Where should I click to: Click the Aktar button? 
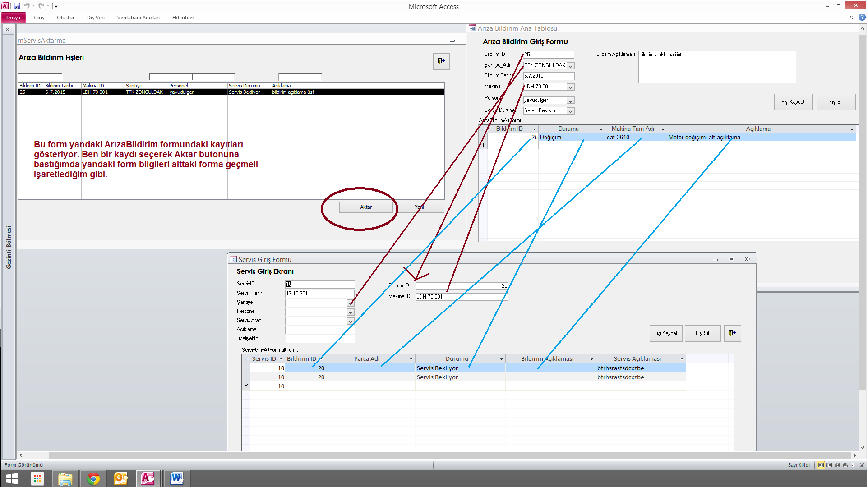click(x=365, y=207)
